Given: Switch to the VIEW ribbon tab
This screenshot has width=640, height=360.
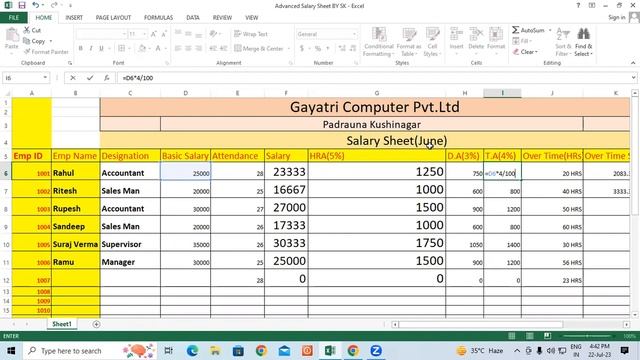Looking at the screenshot, I should 251,18.
